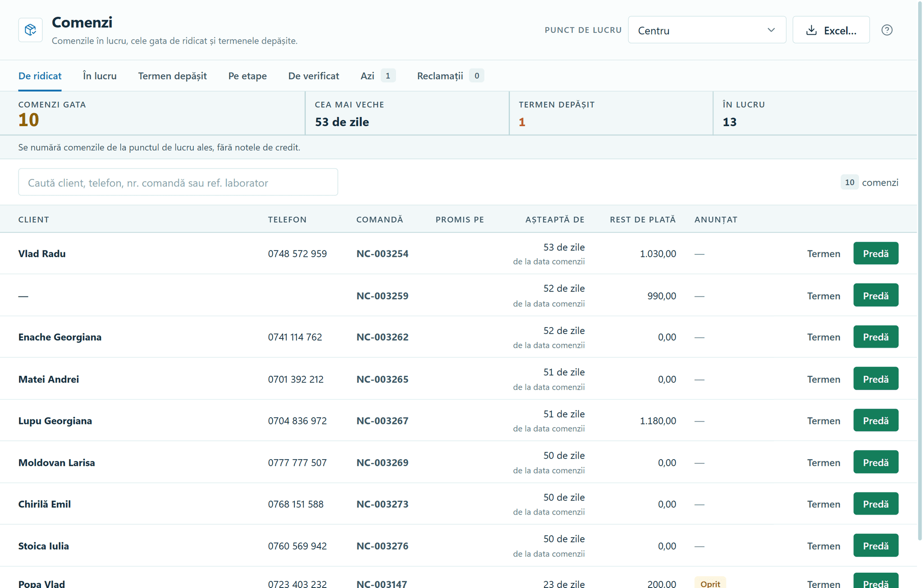Click the Comandă column header
Screen dimensions: 923x588
[379, 219]
